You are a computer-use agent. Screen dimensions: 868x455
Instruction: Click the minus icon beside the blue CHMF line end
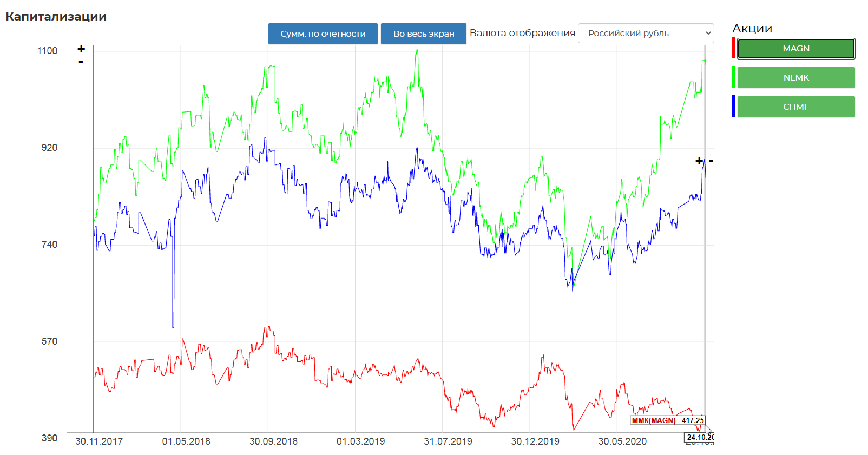pyautogui.click(x=711, y=161)
